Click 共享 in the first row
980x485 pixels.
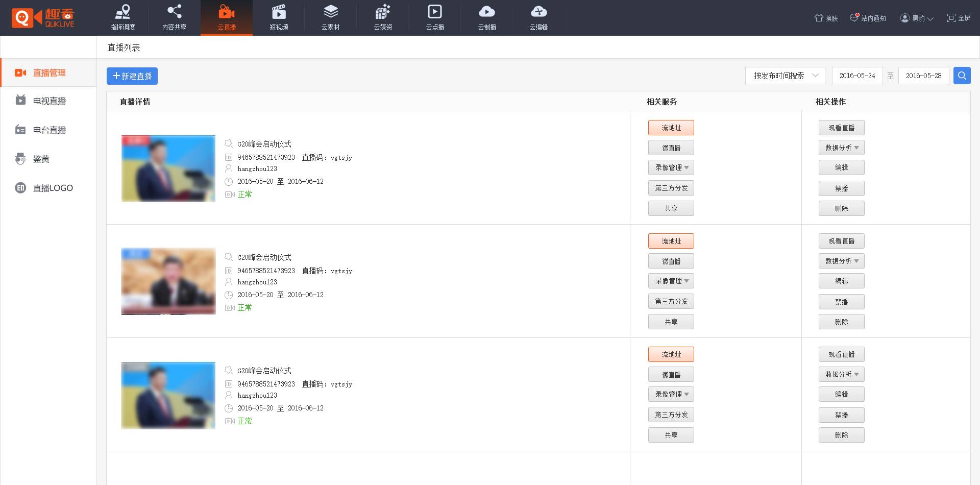(x=671, y=208)
